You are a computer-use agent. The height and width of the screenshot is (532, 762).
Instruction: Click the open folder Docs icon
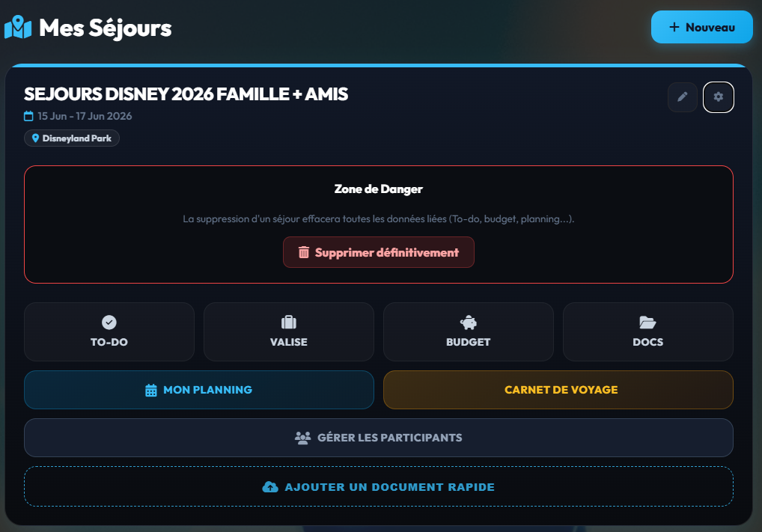coord(647,322)
